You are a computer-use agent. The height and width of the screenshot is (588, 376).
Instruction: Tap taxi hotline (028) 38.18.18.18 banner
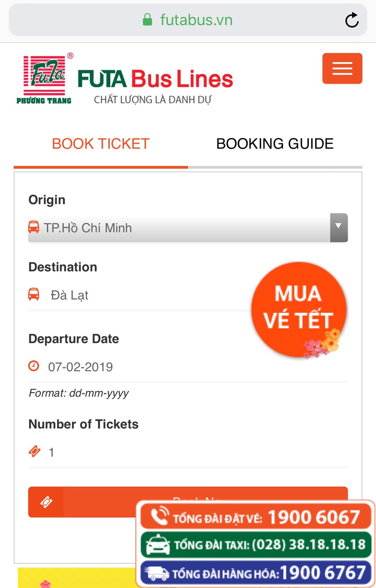coord(256,545)
